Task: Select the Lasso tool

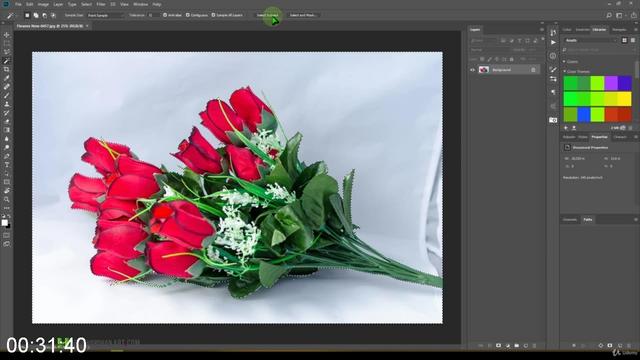Action: tap(7, 52)
